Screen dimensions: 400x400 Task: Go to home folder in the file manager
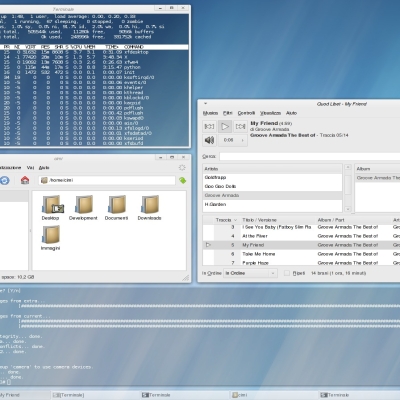tap(25, 180)
